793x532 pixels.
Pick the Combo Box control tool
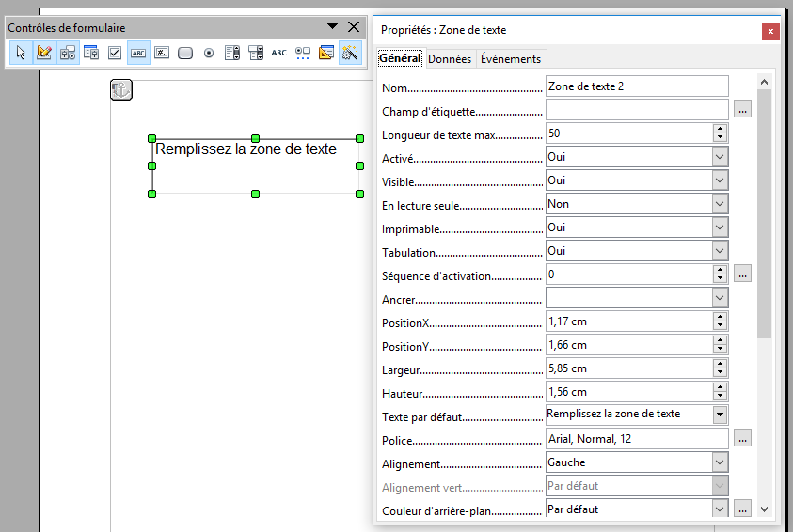[x=256, y=53]
